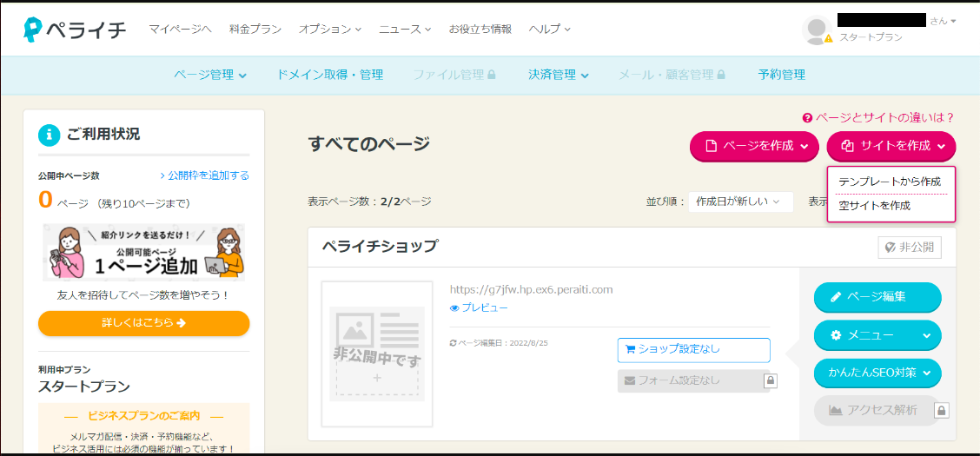Click the pencil icon on ページ編集
The height and width of the screenshot is (456, 980).
point(837,297)
